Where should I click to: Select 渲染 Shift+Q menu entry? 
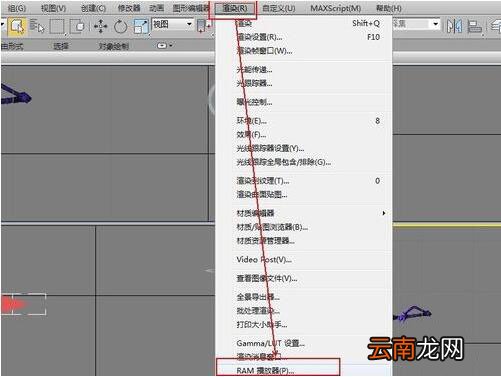pos(304,23)
